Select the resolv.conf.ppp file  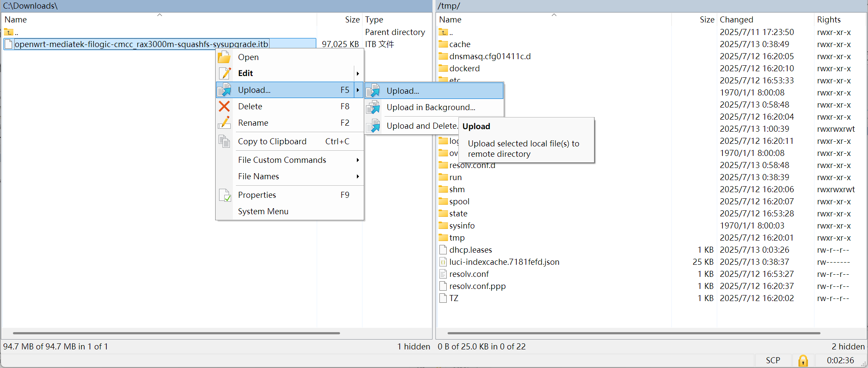477,286
